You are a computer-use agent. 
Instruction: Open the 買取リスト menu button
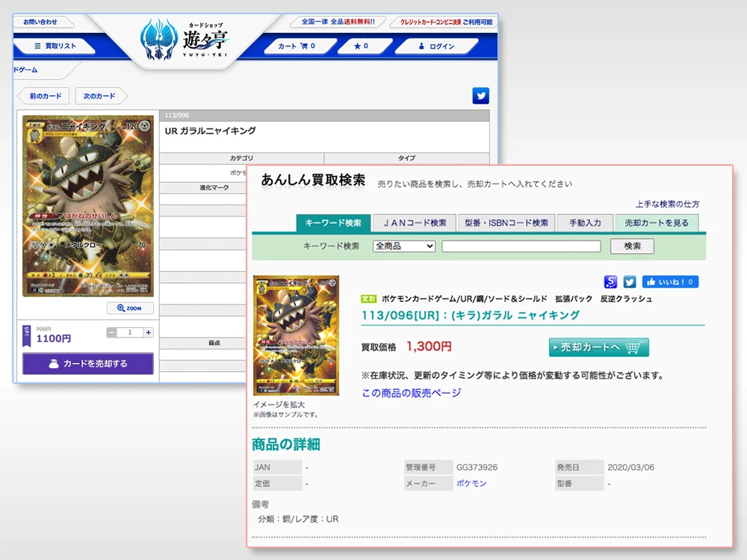pyautogui.click(x=55, y=46)
